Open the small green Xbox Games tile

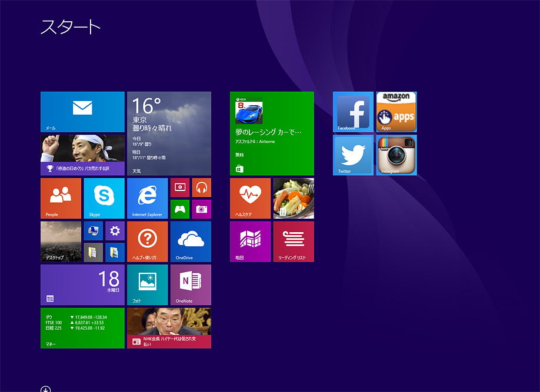click(x=180, y=209)
